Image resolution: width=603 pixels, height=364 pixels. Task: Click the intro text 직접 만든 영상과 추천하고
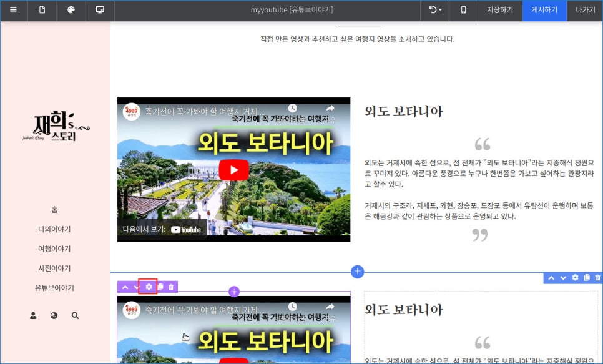(357, 39)
